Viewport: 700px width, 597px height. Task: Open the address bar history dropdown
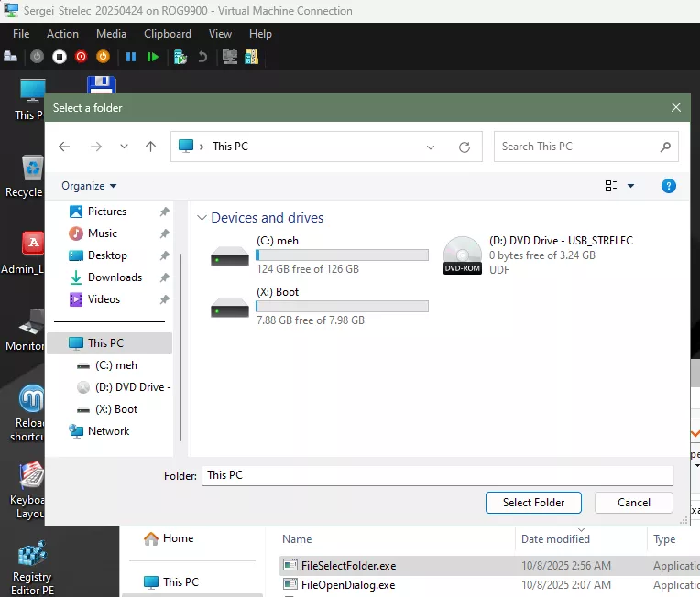point(432,147)
